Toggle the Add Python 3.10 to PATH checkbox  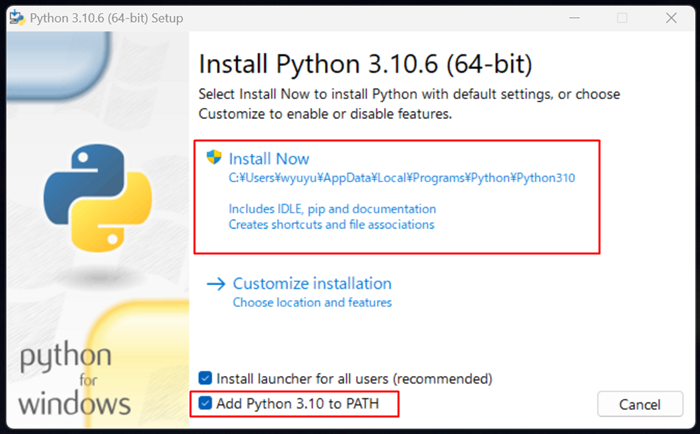[206, 403]
